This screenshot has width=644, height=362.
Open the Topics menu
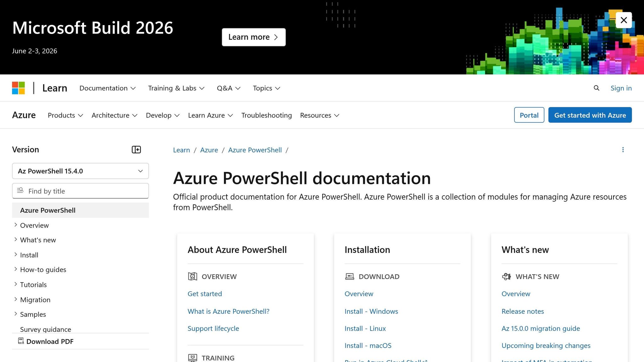266,88
